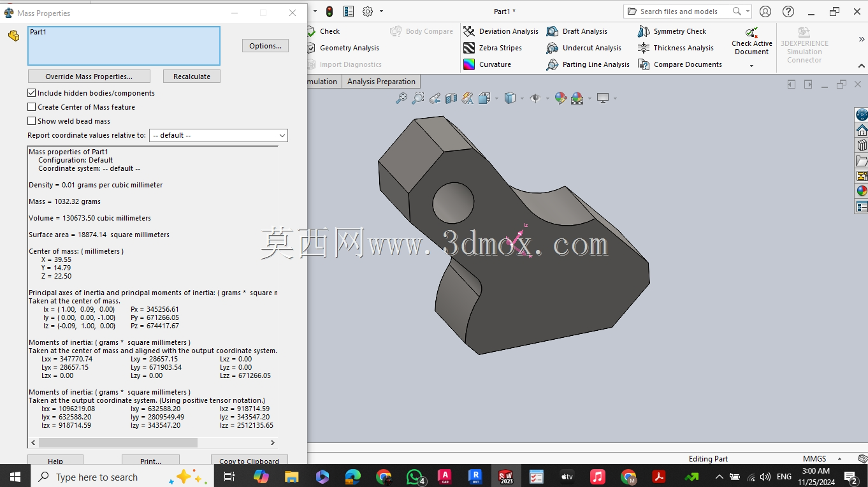Run the Symmetry Check tool
This screenshot has height=487, width=868.
click(672, 31)
